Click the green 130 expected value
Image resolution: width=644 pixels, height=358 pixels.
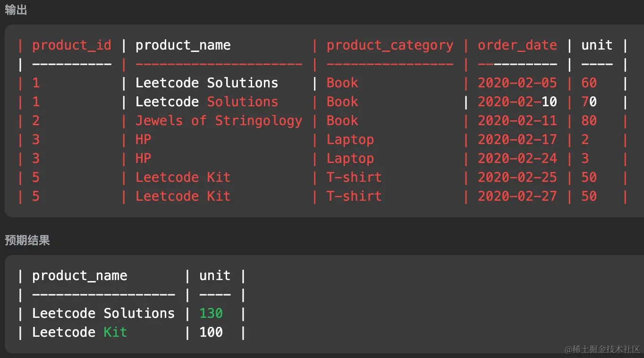pos(211,314)
